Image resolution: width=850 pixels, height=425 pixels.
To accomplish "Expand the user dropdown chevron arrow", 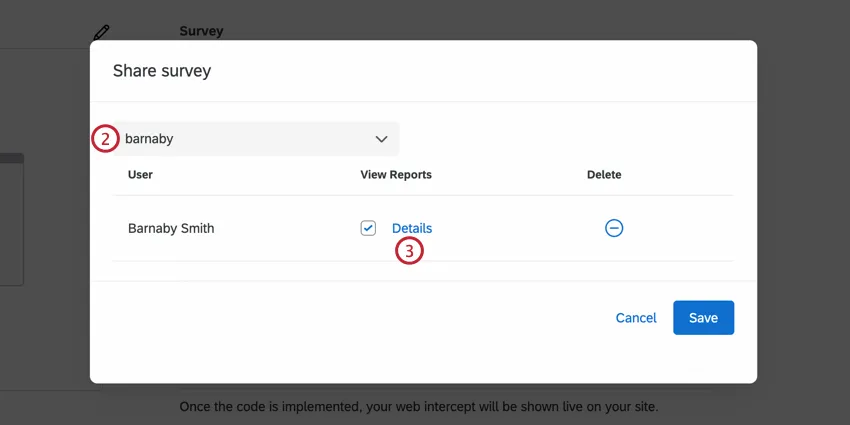I will tap(381, 139).
